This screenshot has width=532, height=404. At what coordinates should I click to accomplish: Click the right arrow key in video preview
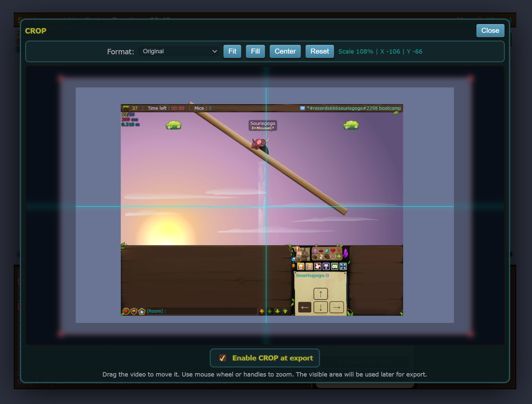[337, 307]
